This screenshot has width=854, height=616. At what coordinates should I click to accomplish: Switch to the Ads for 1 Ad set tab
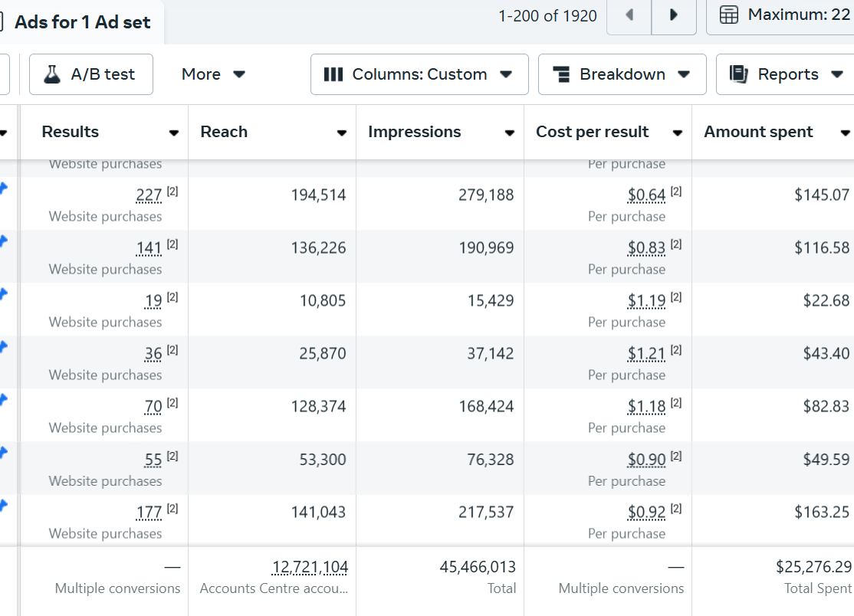click(83, 22)
